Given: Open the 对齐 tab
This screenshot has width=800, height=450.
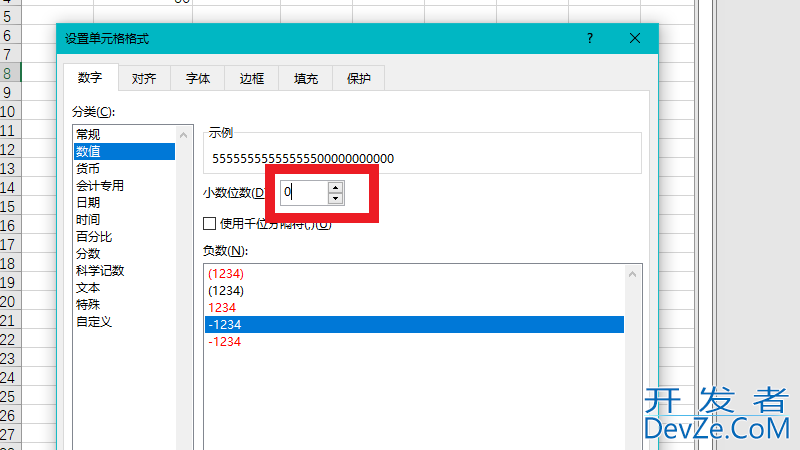Looking at the screenshot, I should coord(144,79).
